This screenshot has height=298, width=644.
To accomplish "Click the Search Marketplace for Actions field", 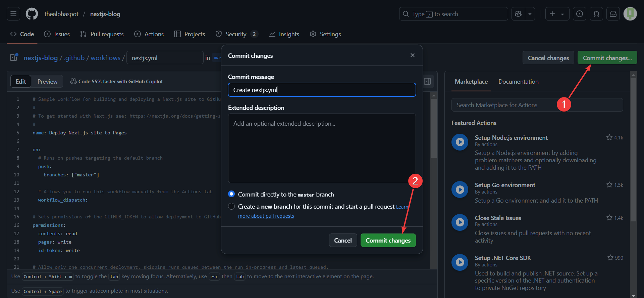I will point(537,105).
